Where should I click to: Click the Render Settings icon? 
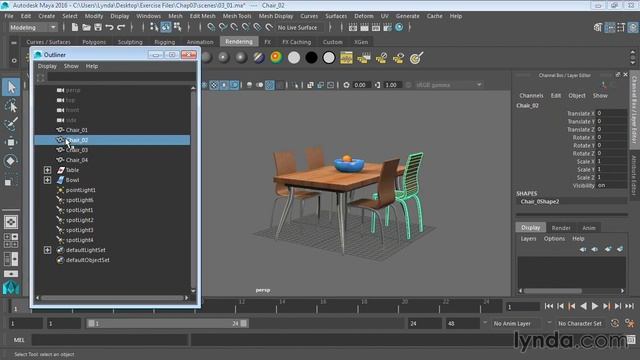pyautogui.click(x=387, y=27)
